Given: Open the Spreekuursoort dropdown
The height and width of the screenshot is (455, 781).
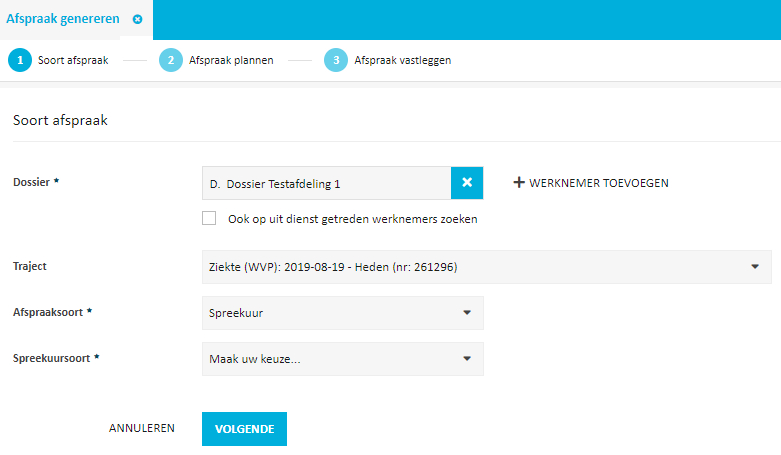Looking at the screenshot, I should 342,359.
